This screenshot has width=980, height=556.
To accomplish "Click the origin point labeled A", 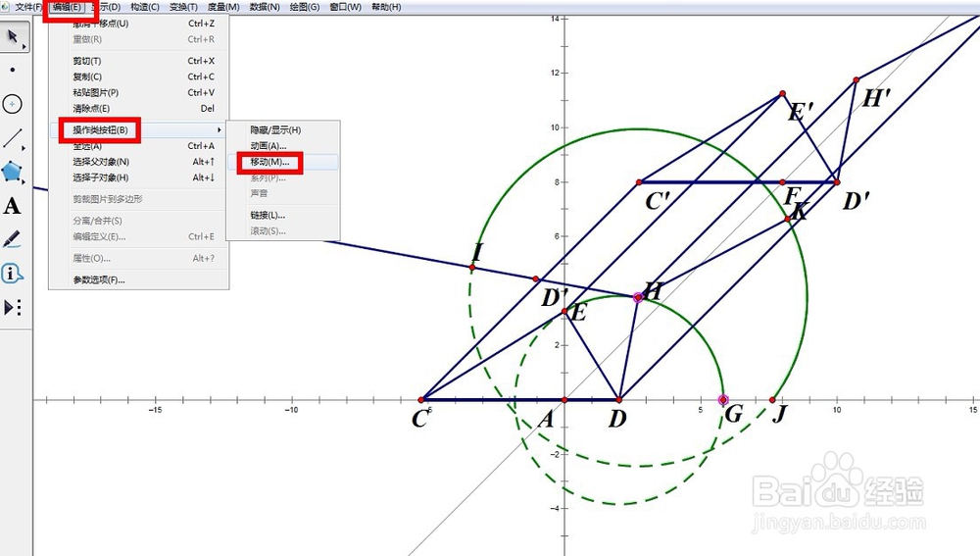I will [564, 400].
